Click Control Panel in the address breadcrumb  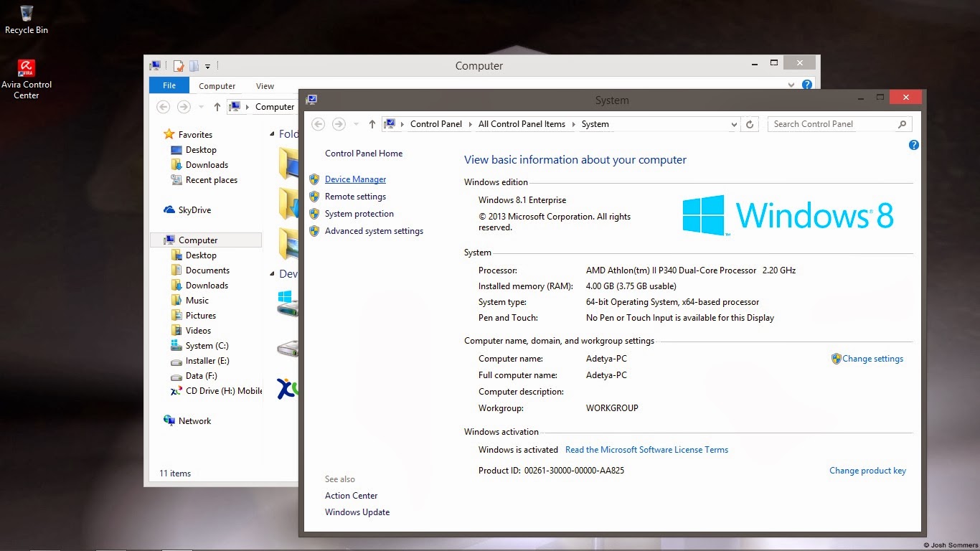click(436, 124)
